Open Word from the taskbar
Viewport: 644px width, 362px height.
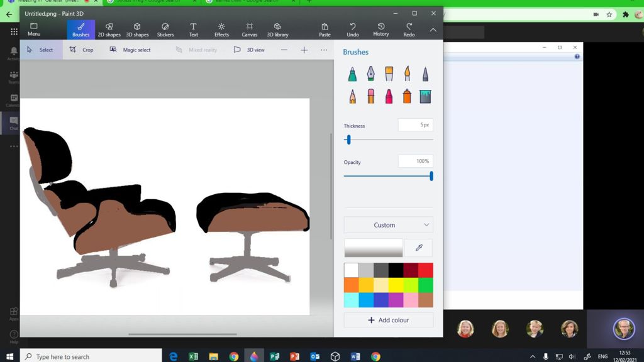pos(355,356)
